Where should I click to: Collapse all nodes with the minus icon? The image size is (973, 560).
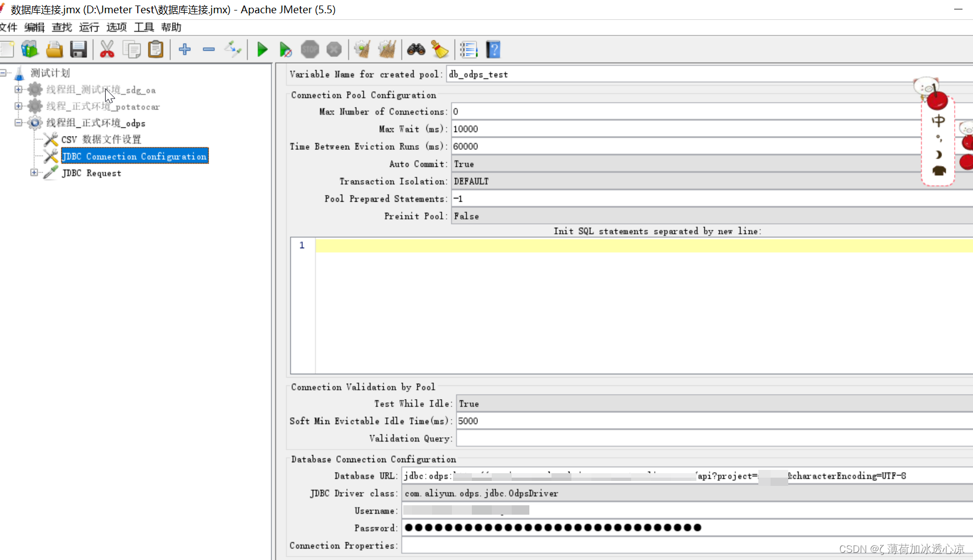coord(209,50)
